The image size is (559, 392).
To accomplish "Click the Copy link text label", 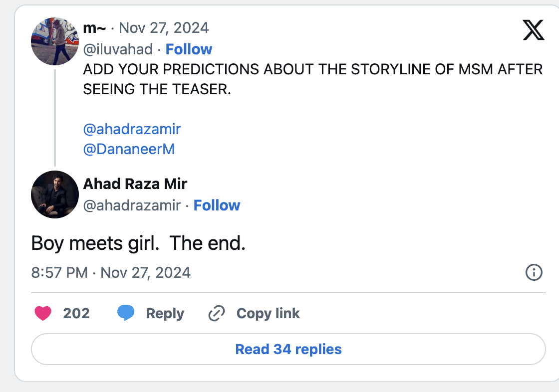I will tap(268, 314).
